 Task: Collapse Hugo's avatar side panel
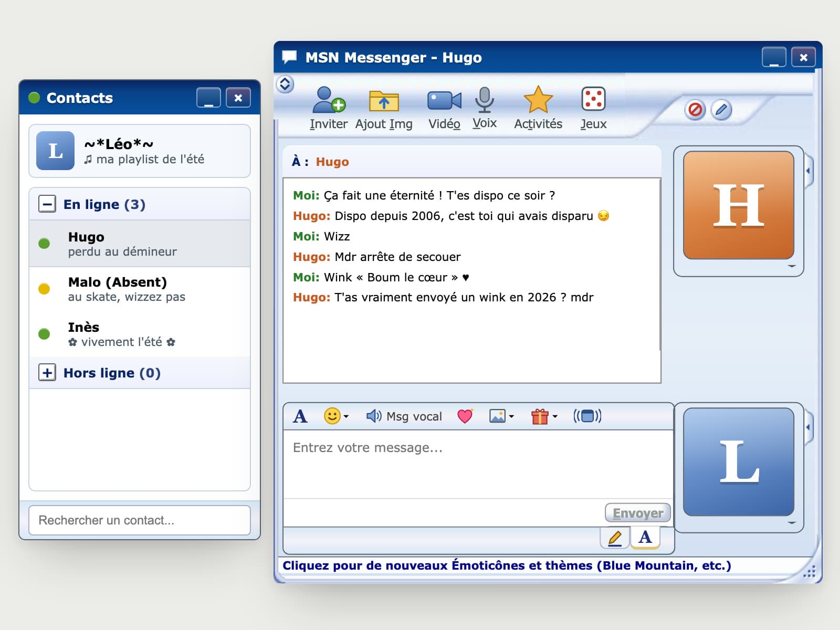pyautogui.click(x=808, y=171)
